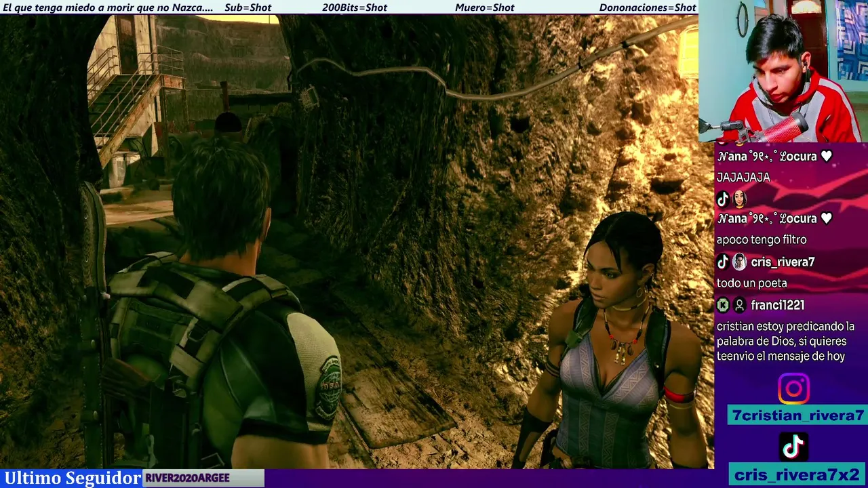Click the TikTok badge under JAJAJAJA message
The width and height of the screenshot is (868, 488).
723,199
